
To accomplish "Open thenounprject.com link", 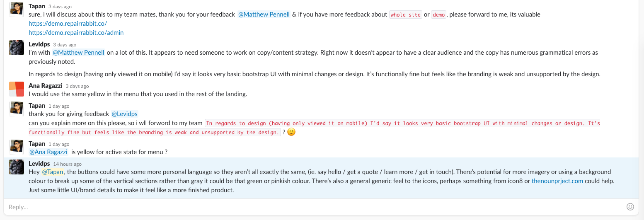I will point(557,181).
